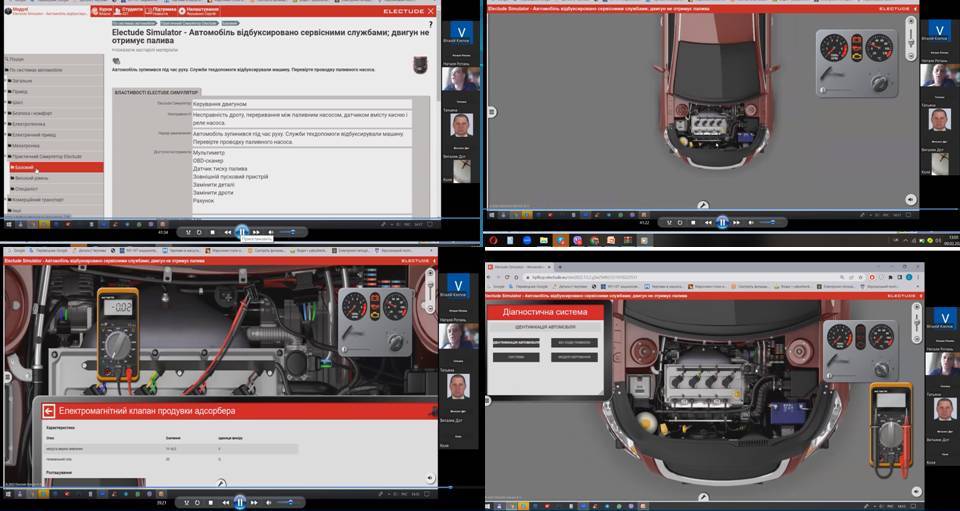Open the simulator thumbnail on course page
Viewport: 960px width, 511px height.
coord(419,64)
